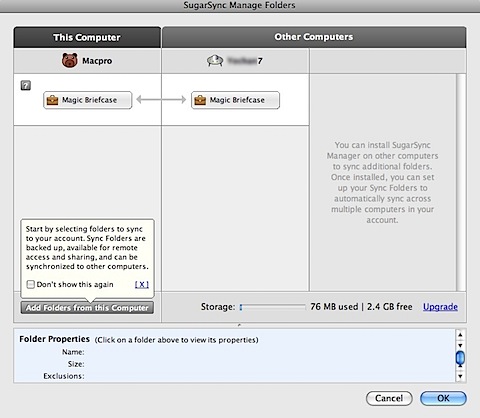Select Magic Briefcase under This Computer
The image size is (480, 418).
click(x=88, y=100)
